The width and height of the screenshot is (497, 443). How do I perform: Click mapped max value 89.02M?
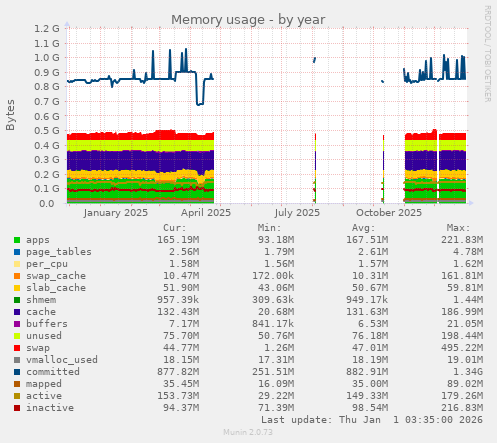point(464,384)
